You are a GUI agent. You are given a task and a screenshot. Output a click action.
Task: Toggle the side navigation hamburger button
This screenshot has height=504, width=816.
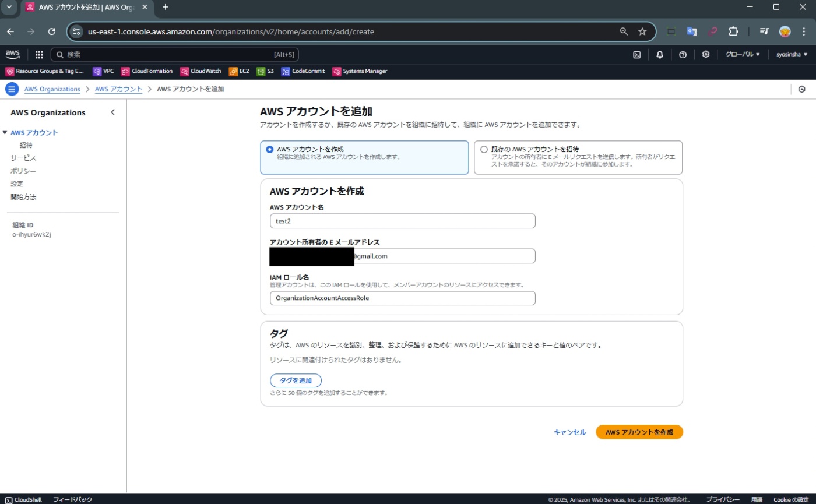pyautogui.click(x=12, y=89)
